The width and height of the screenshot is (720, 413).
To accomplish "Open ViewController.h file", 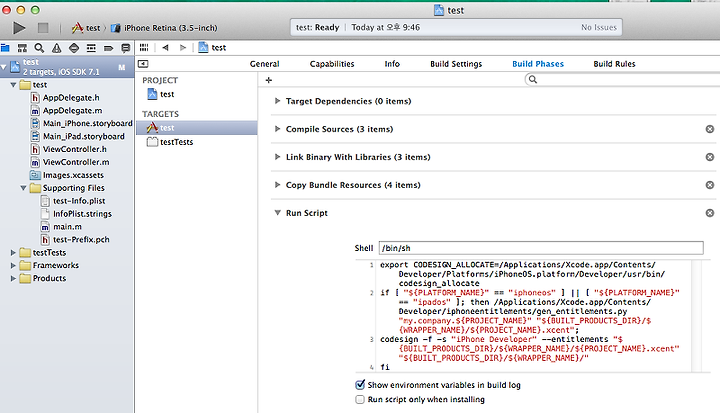I will (67, 149).
